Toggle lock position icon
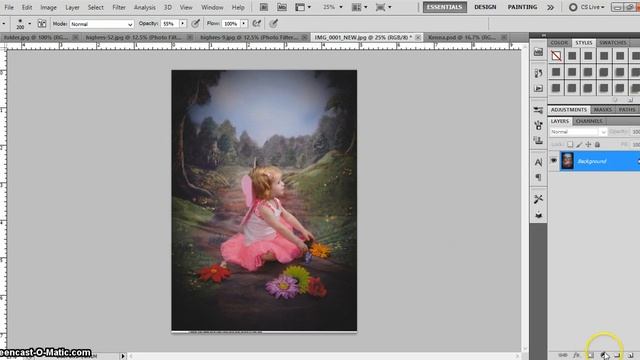The width and height of the screenshot is (640, 360). point(588,144)
